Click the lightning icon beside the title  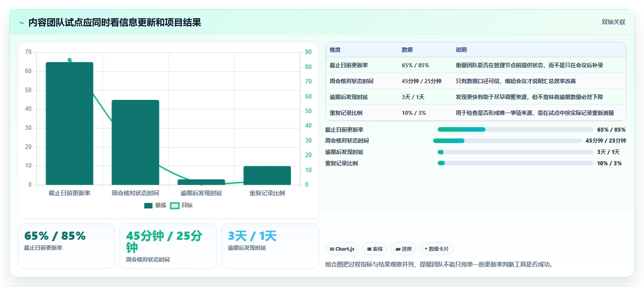click(21, 23)
